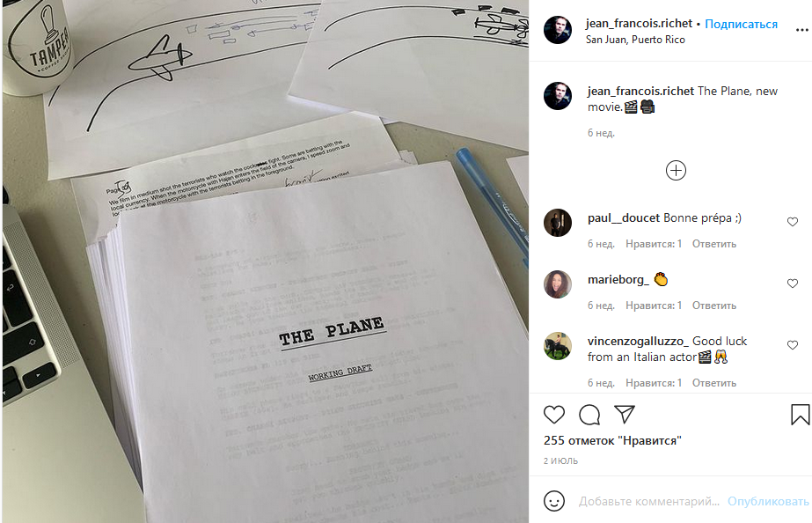Like vincenzogalluzzo_'s comment

coord(793,345)
